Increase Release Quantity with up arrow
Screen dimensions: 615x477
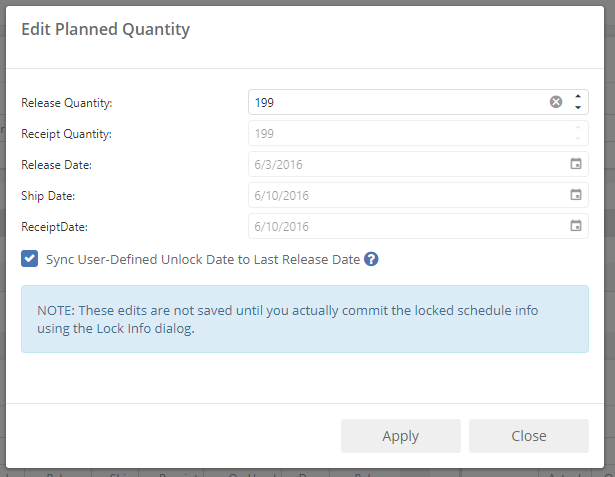(578, 96)
